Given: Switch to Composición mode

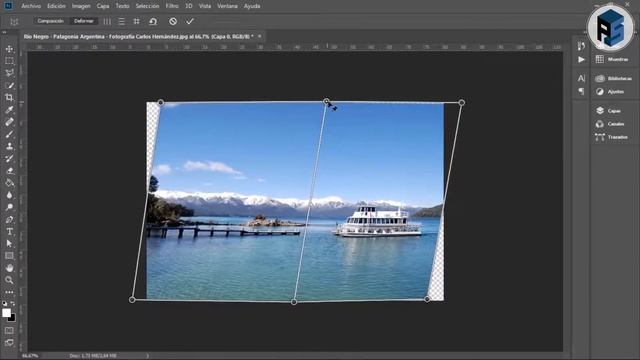Looking at the screenshot, I should click(51, 21).
